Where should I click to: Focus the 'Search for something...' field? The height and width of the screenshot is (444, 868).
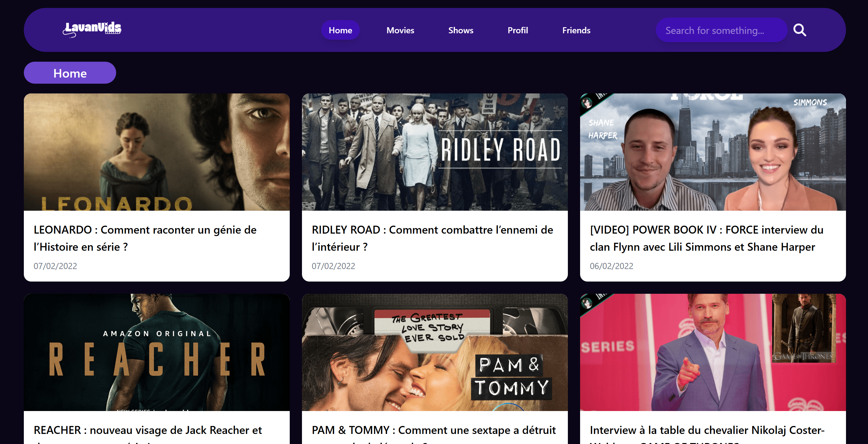coord(720,30)
